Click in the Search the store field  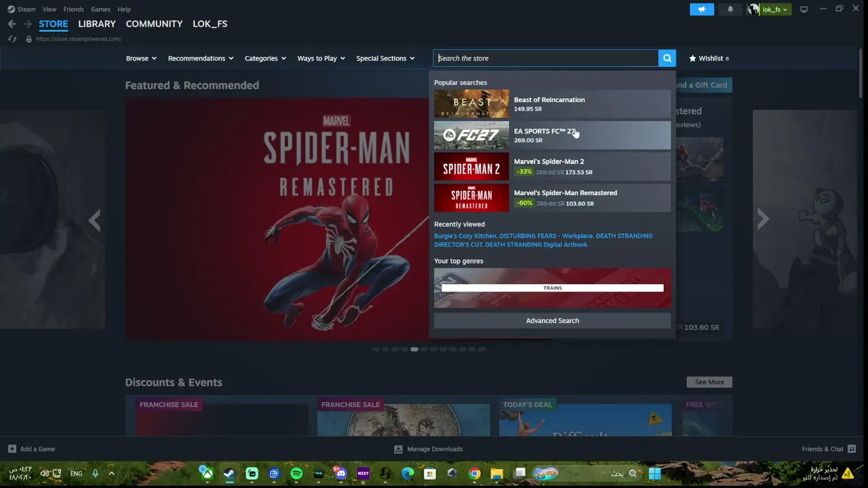pos(546,58)
